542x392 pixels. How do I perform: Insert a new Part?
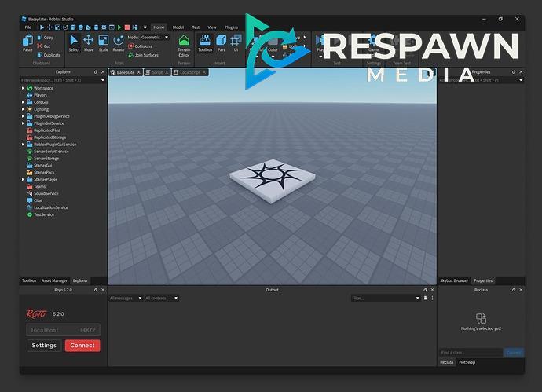pos(221,43)
